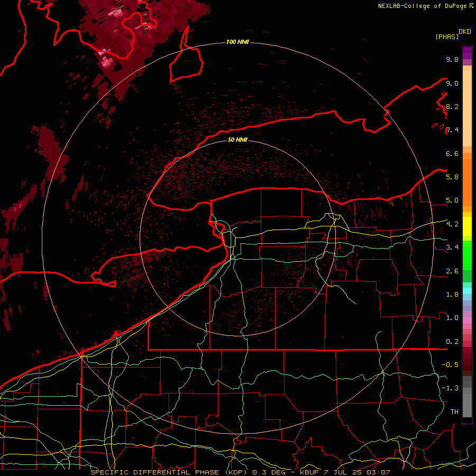Click the 5.8 value on the color scale
This screenshot has height=476, width=476.
pos(452,177)
